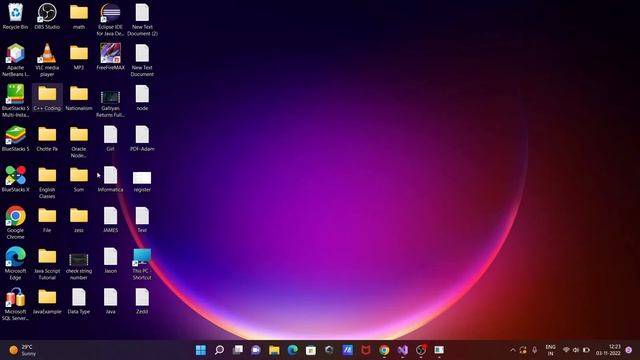The width and height of the screenshot is (640, 360).
Task: Change ENG IN input language
Action: pyautogui.click(x=550, y=350)
